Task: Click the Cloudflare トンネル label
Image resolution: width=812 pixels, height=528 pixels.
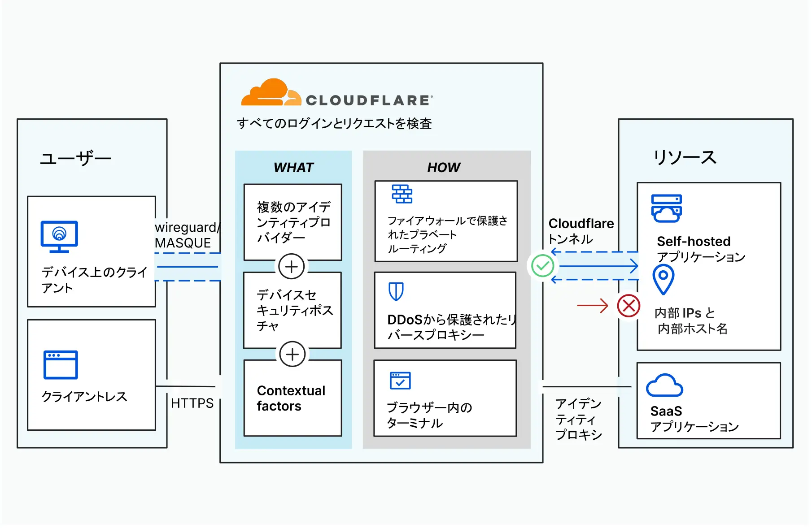Action: click(581, 231)
